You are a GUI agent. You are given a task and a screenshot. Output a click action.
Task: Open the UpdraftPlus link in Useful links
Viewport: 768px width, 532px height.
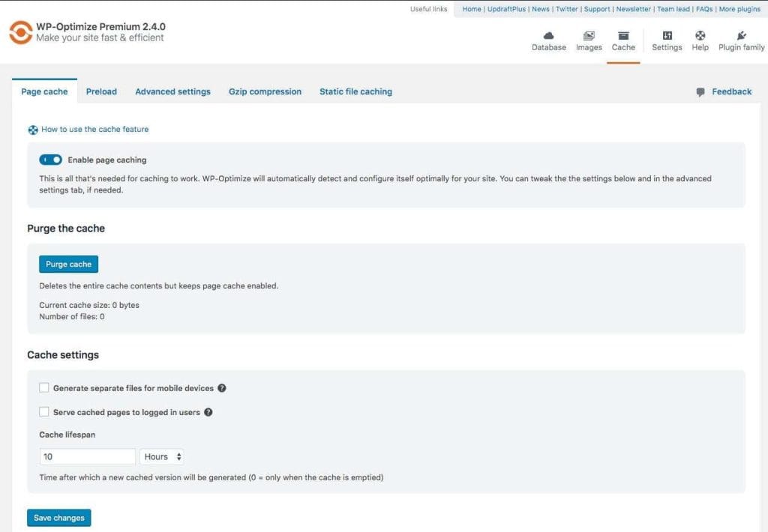(508, 9)
